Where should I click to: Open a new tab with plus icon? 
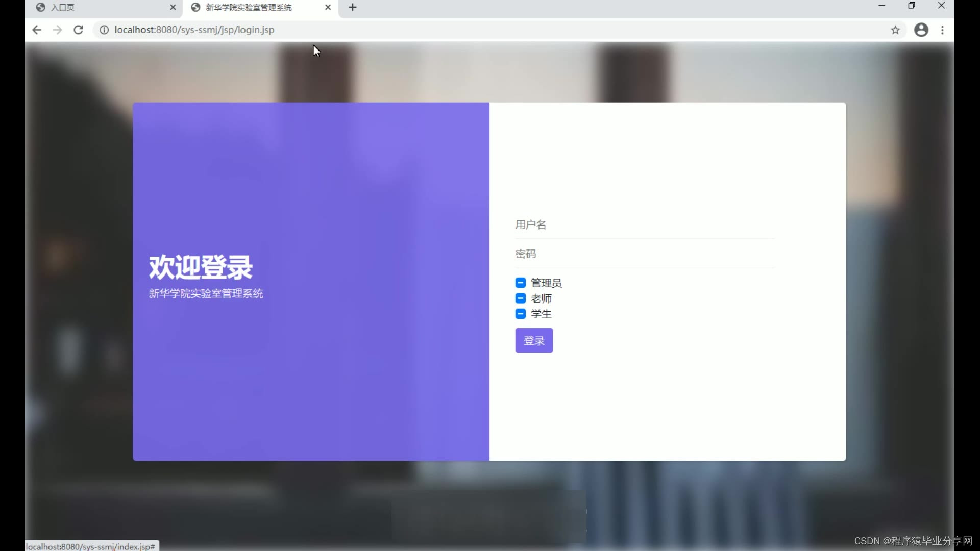coord(353,8)
